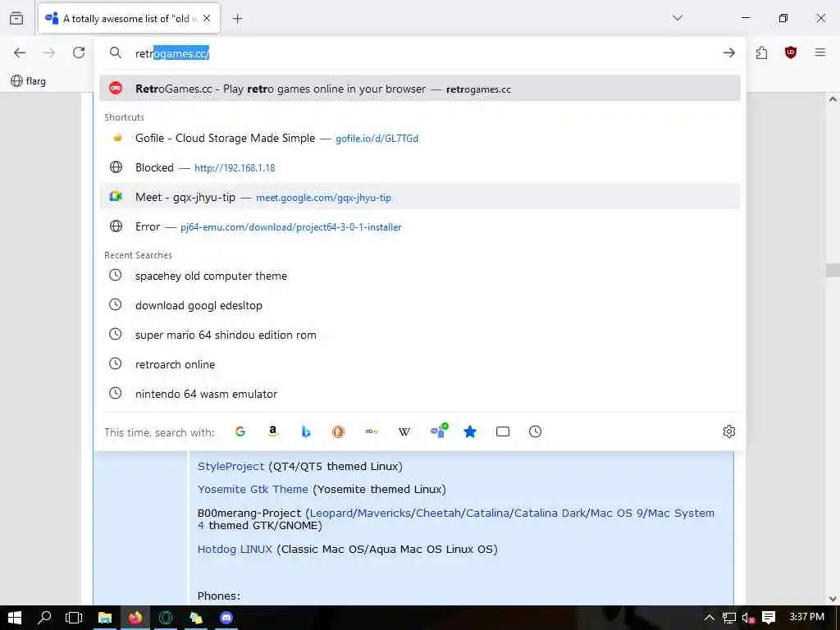The height and width of the screenshot is (630, 840).
Task: Open the Firefox application menu
Action: (x=820, y=52)
